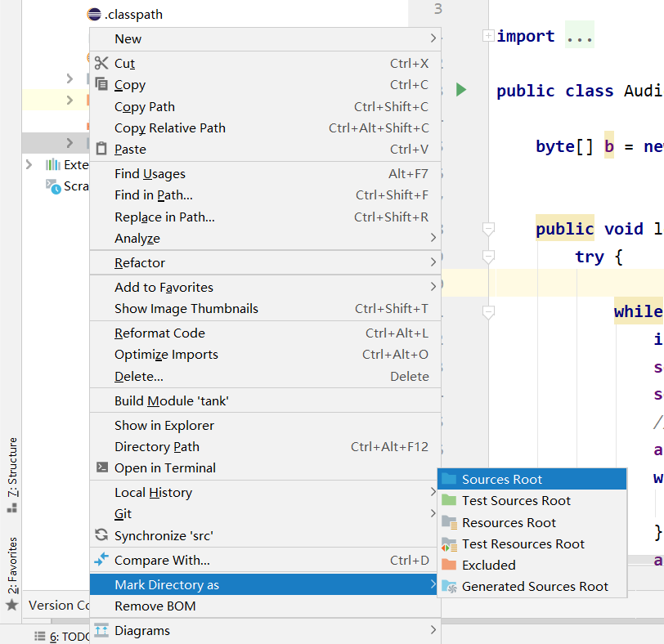Click the Copy icon beside the Copy entry
This screenshot has height=644, width=664.
point(101,84)
